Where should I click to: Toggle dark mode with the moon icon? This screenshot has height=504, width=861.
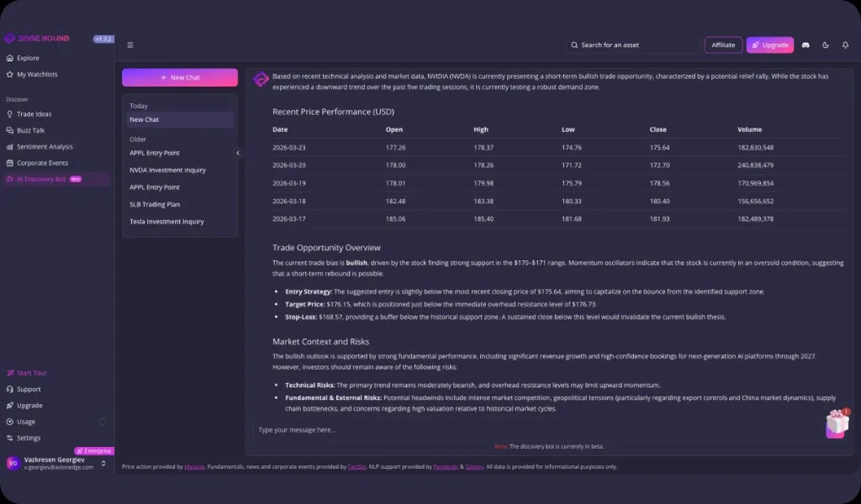click(825, 44)
